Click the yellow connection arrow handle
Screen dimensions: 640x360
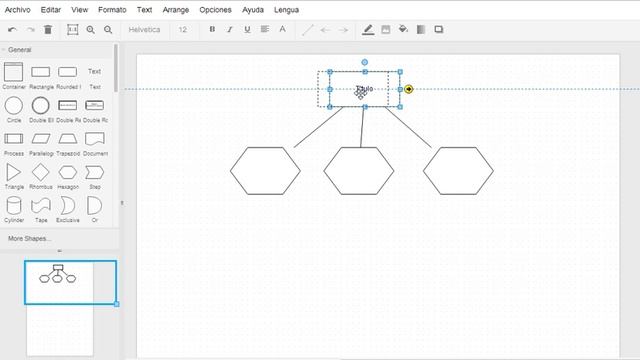click(x=409, y=89)
